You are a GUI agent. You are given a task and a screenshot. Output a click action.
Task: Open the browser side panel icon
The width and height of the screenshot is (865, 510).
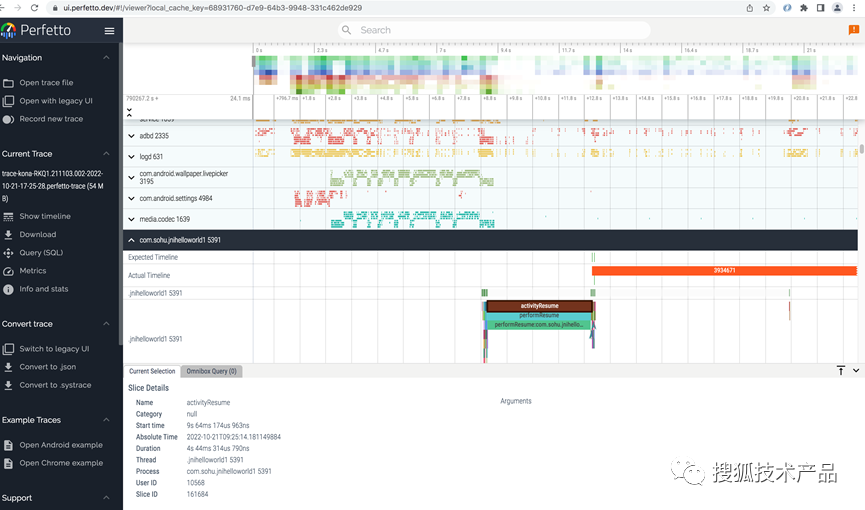pos(820,8)
